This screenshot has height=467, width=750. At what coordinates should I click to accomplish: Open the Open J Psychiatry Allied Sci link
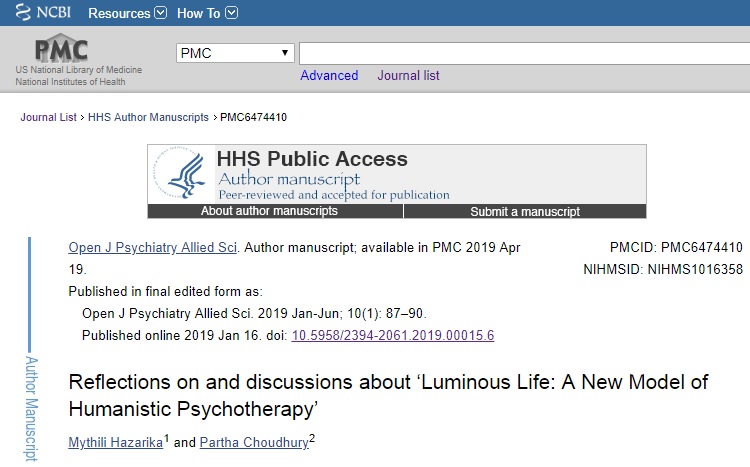153,247
